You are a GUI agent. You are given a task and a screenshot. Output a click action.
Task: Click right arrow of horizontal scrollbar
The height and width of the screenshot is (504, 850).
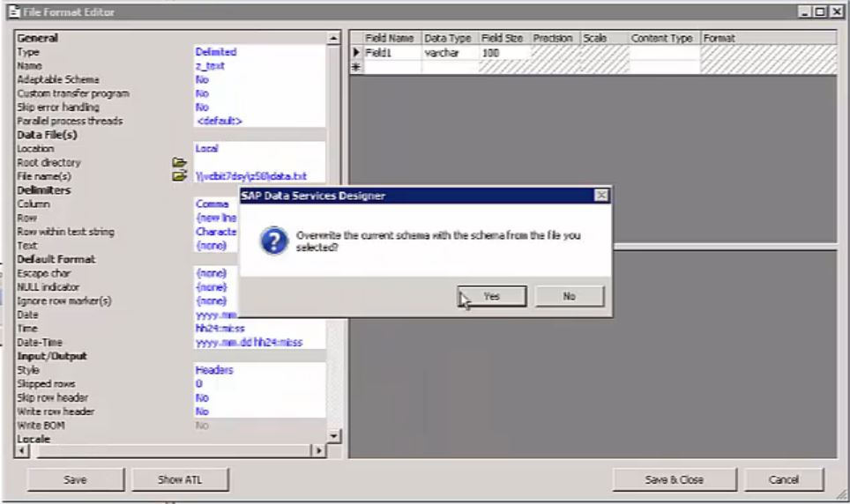[x=319, y=450]
